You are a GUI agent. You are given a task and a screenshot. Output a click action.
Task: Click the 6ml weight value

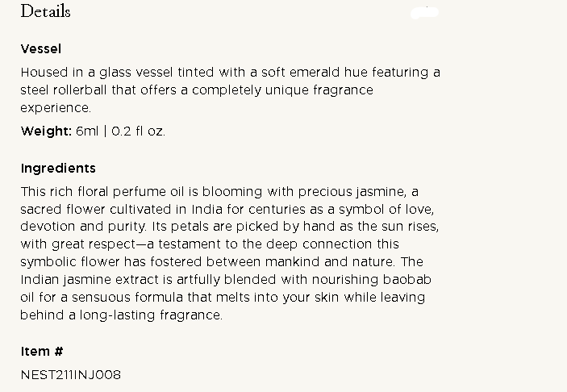point(87,131)
